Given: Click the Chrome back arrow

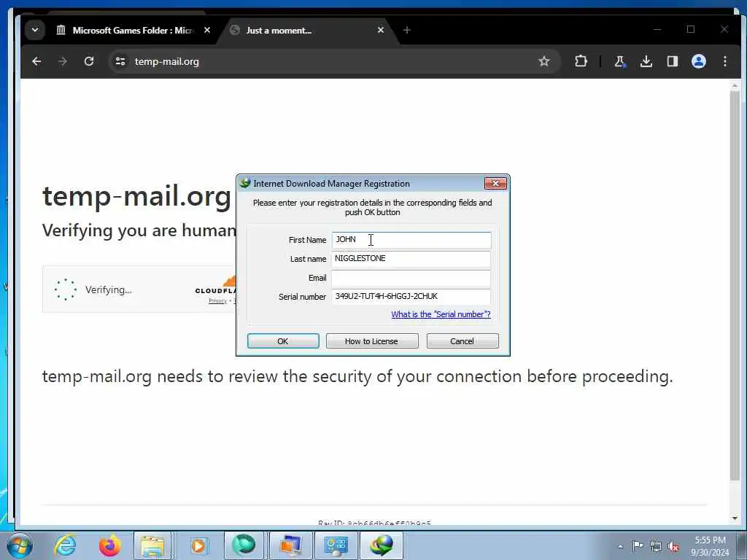Looking at the screenshot, I should tap(36, 61).
